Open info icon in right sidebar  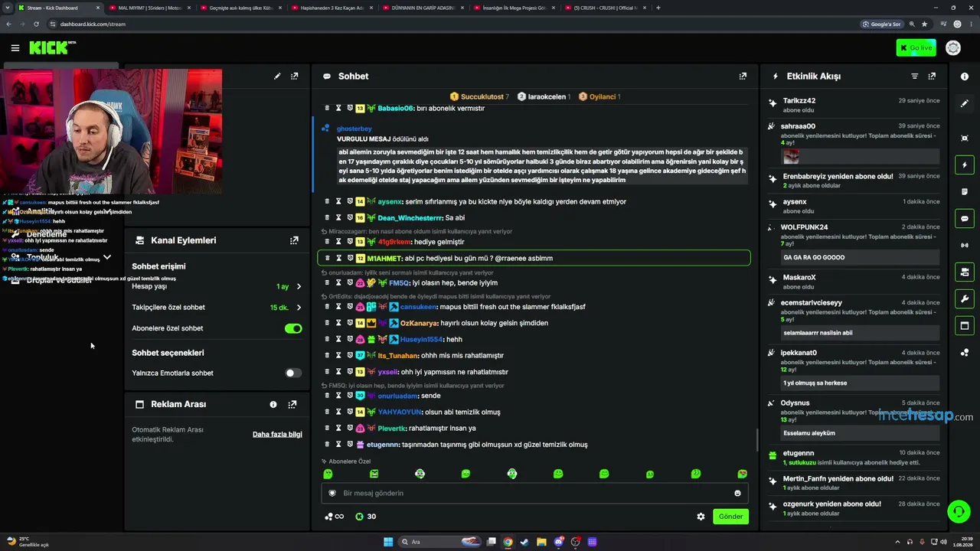coord(965,77)
